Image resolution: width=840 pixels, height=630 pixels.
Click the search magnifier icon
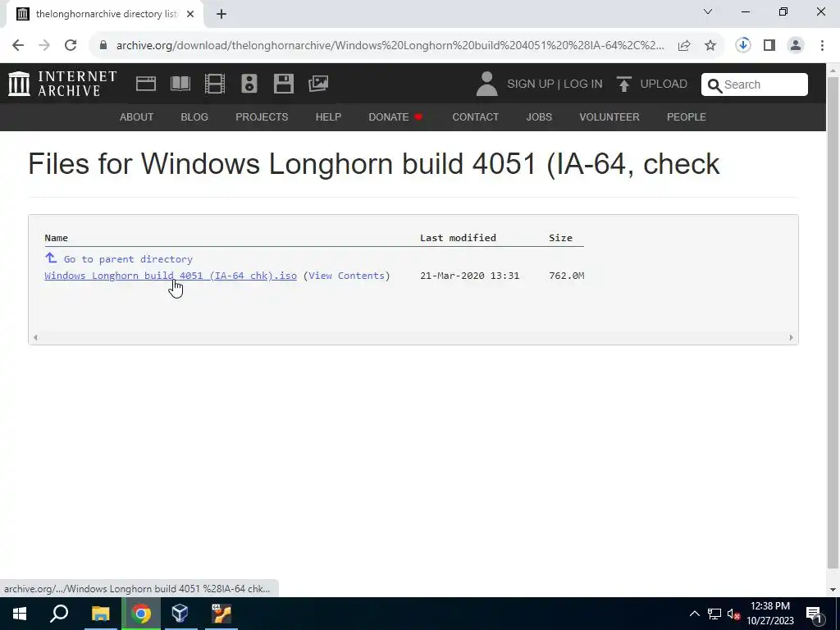[714, 85]
